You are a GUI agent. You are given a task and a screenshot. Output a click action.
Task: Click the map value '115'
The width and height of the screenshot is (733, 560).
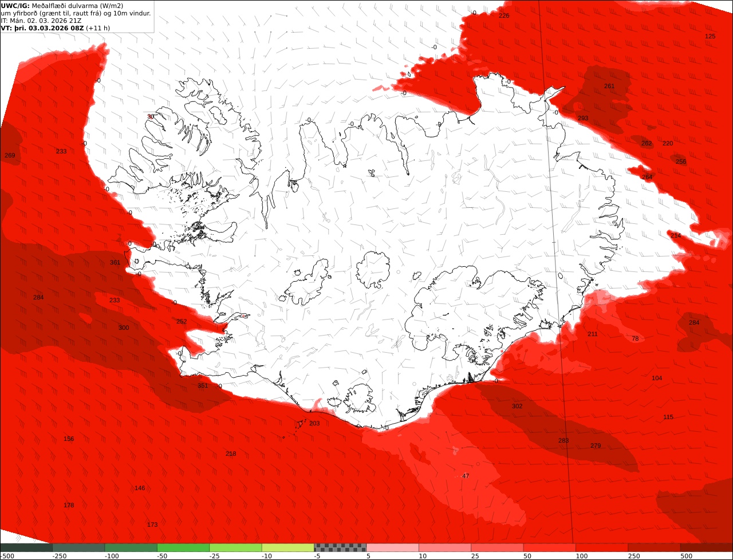point(668,417)
